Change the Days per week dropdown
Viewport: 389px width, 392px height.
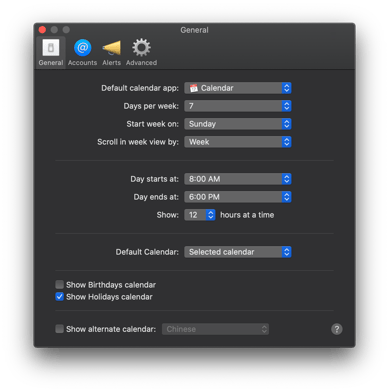pyautogui.click(x=238, y=106)
